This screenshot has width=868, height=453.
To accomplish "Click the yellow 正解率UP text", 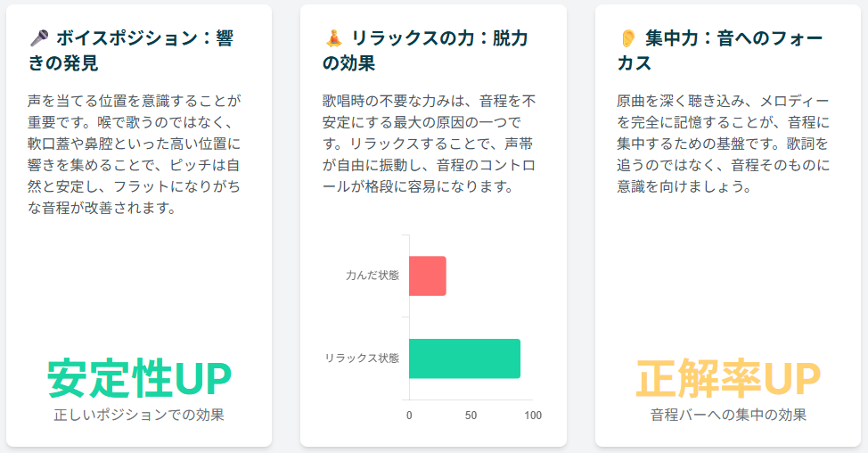I will [x=727, y=379].
